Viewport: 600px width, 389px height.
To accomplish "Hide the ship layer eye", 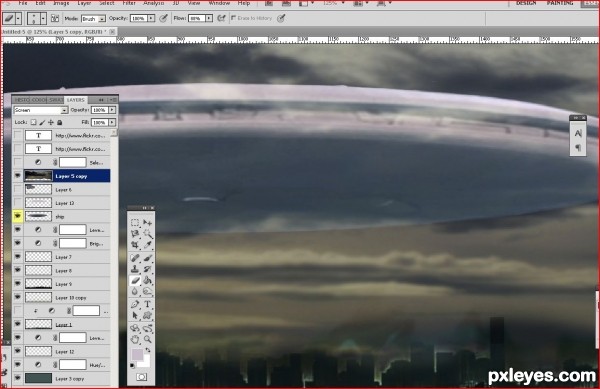I will [x=17, y=216].
